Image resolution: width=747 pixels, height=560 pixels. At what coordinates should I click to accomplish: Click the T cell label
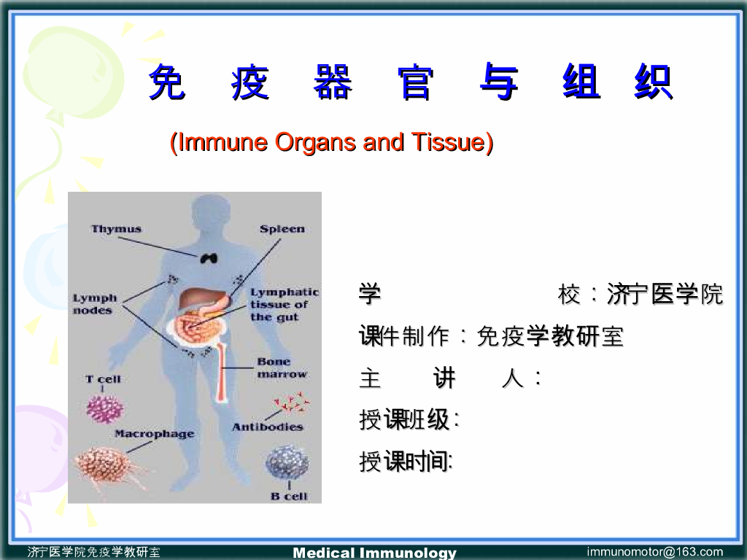[x=104, y=379]
